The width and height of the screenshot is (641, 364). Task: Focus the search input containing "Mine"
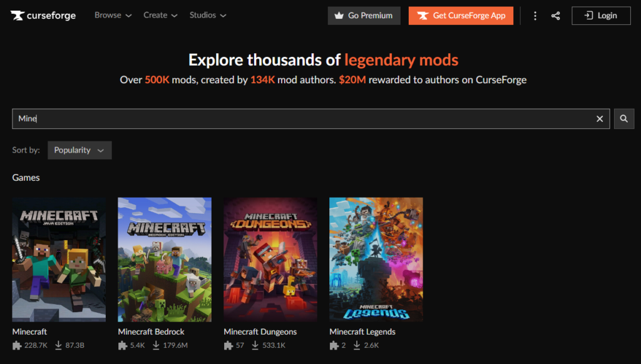click(x=300, y=119)
